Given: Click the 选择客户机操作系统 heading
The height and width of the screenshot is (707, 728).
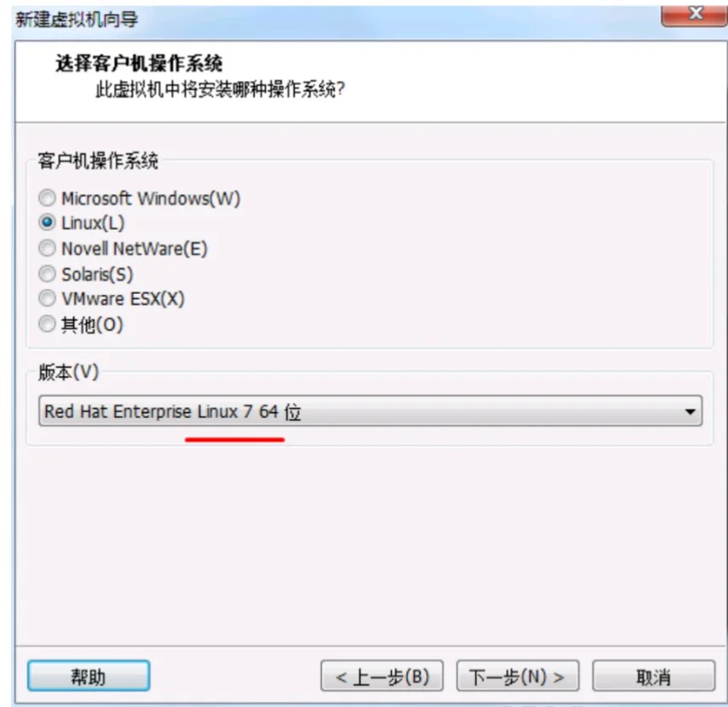Looking at the screenshot, I should coord(139,63).
